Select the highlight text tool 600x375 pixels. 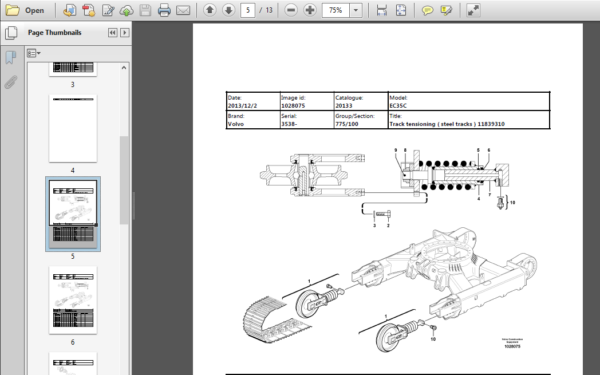[446, 10]
